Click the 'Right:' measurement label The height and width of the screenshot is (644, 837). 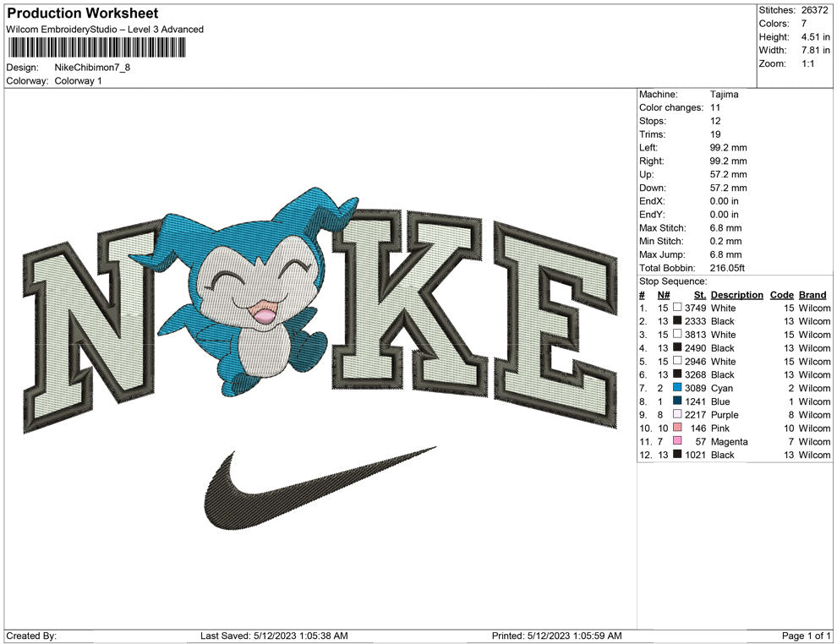pyautogui.click(x=651, y=161)
